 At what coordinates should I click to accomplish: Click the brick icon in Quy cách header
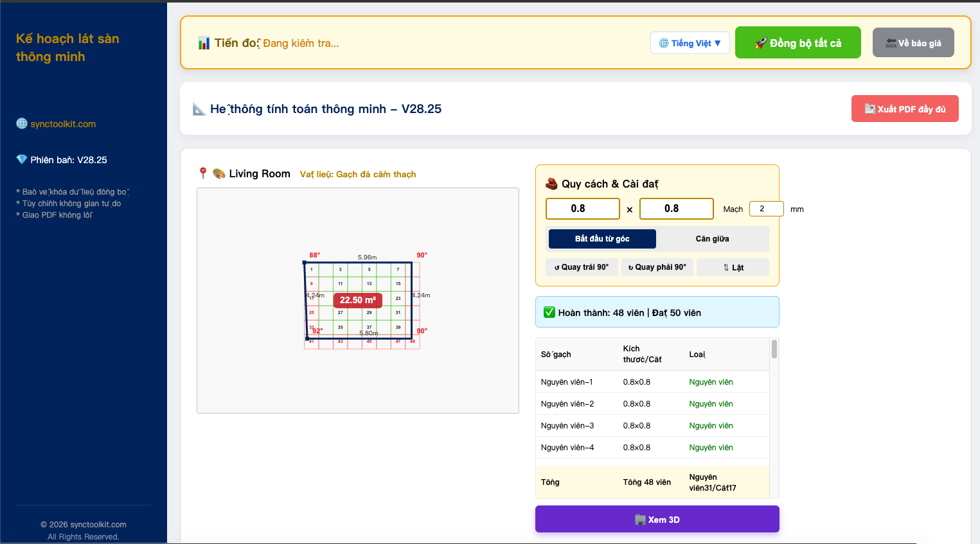click(551, 184)
